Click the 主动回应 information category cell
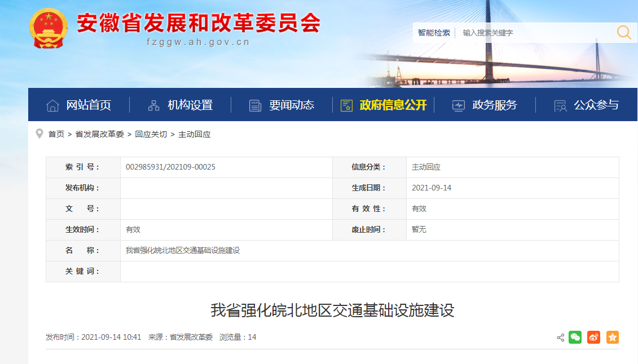Screen dimensions: 638x364 click(x=513, y=167)
